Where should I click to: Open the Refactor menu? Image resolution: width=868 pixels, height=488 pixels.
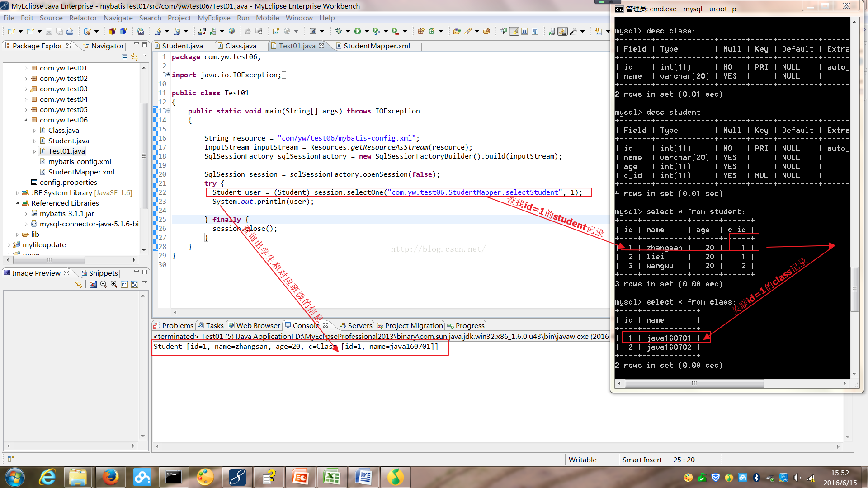[x=83, y=18]
